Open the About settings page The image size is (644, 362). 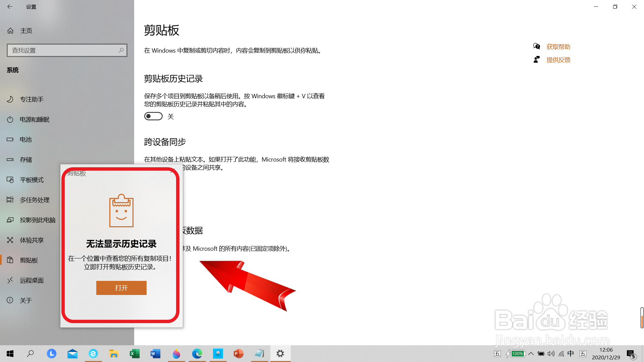tap(26, 301)
